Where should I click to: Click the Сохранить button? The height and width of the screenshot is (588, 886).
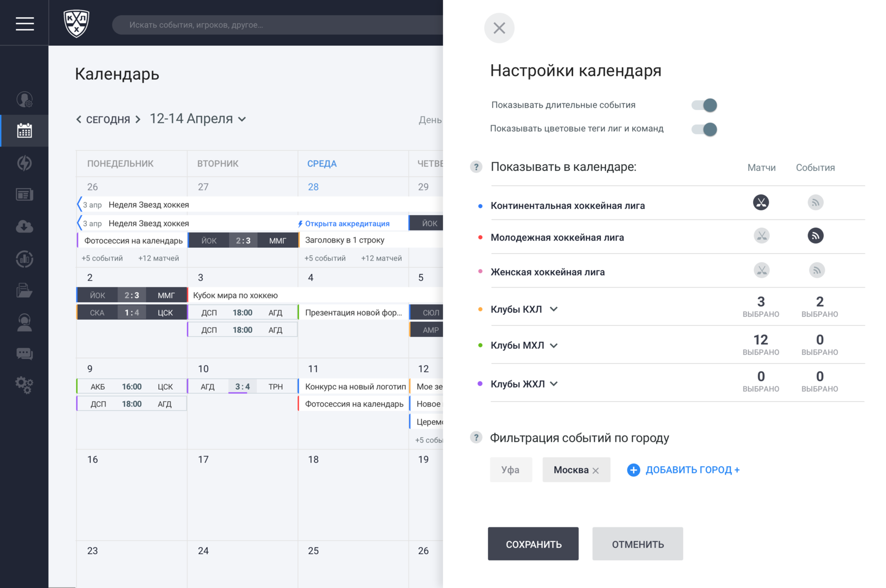[x=533, y=544]
